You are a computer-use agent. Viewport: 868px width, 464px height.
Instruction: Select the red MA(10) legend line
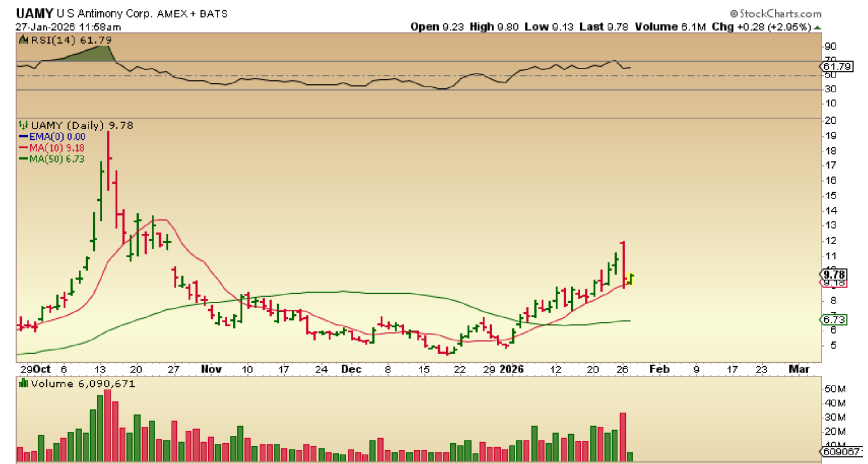point(23,148)
